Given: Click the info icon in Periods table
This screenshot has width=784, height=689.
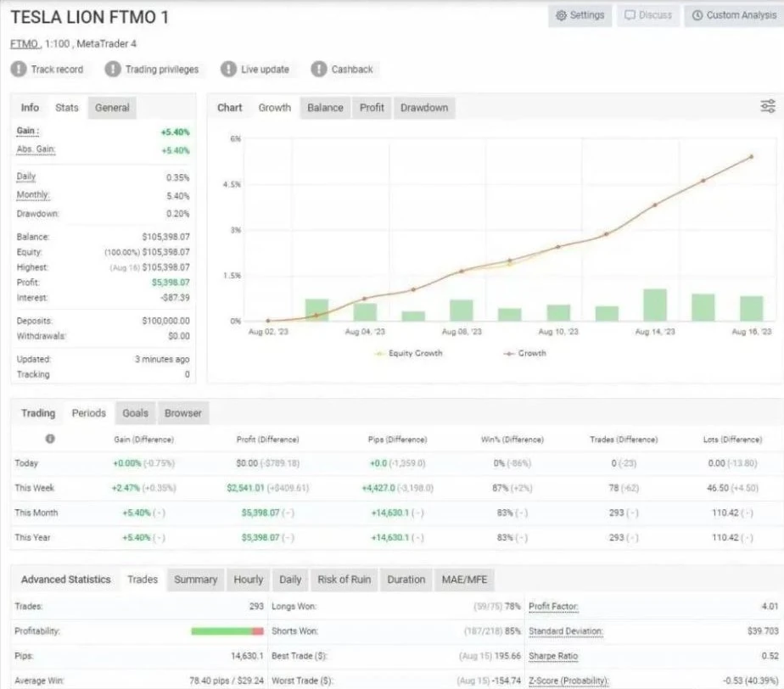Looking at the screenshot, I should point(50,439).
